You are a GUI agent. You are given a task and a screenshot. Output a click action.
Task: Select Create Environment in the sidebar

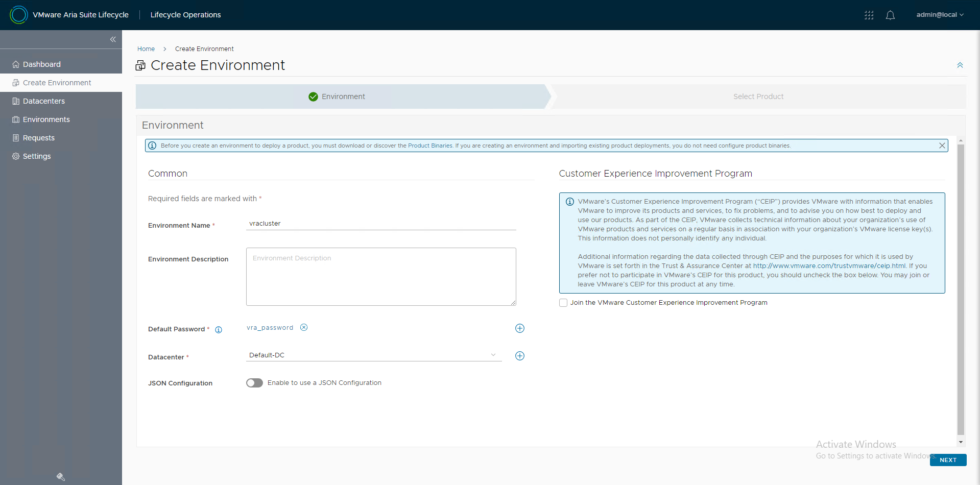(x=61, y=83)
